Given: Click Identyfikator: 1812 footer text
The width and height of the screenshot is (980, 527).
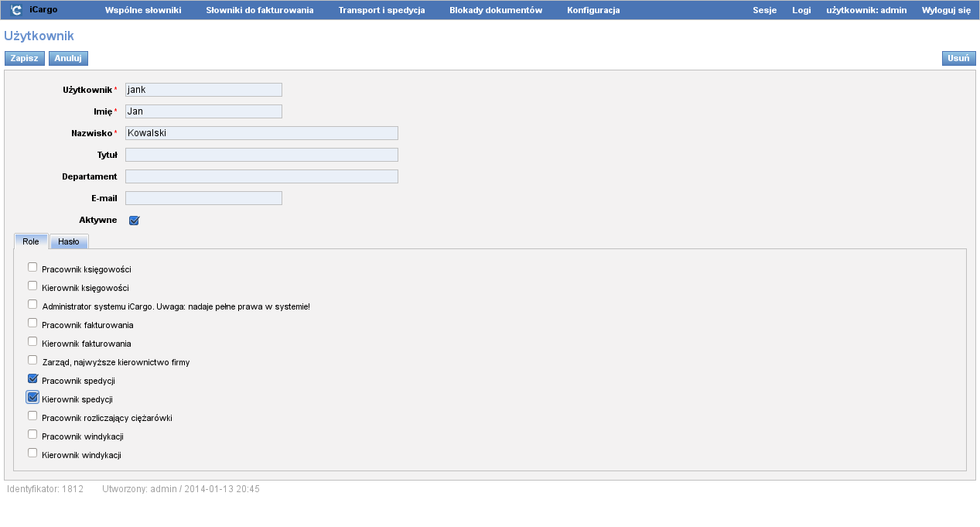Looking at the screenshot, I should click(45, 489).
